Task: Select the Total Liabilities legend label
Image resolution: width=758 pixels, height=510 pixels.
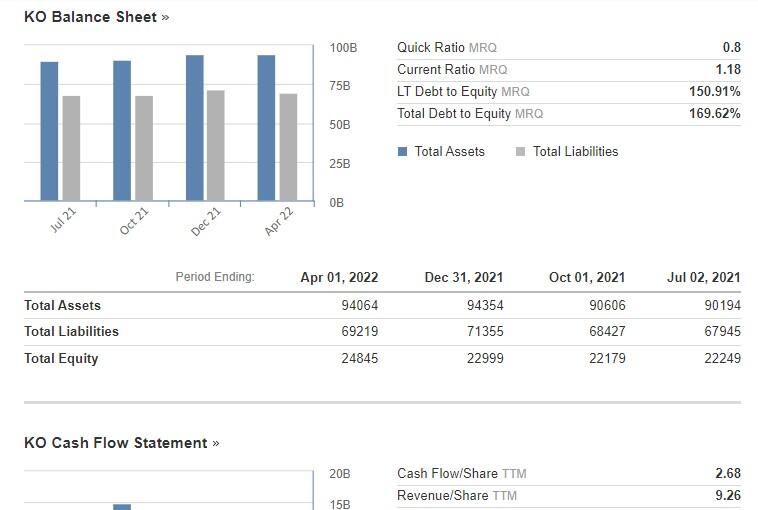Action: pos(575,151)
